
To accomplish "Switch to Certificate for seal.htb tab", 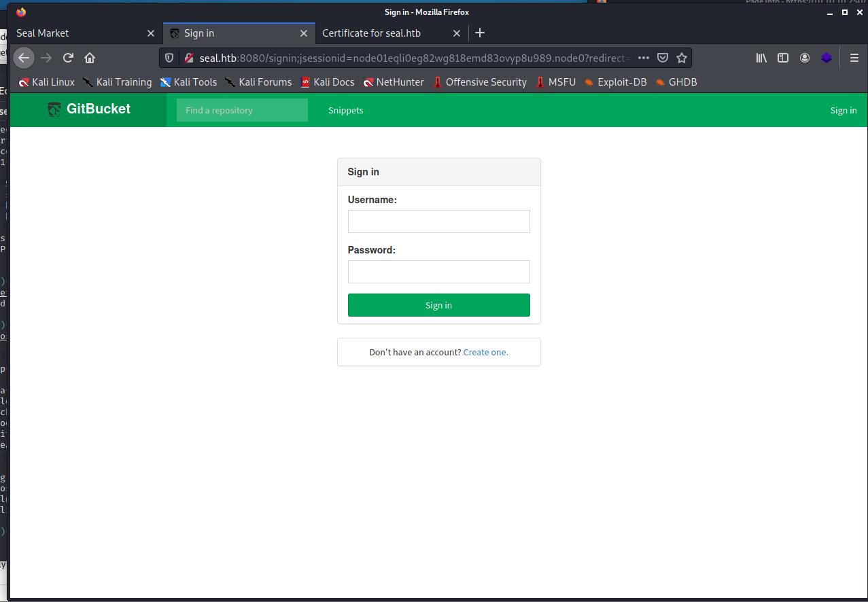I will (381, 33).
